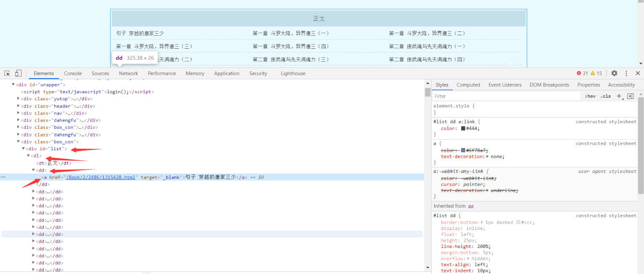
Task: Open chapter 第二章 废武魂与先天满魂力(三)
Action: click(x=291, y=60)
